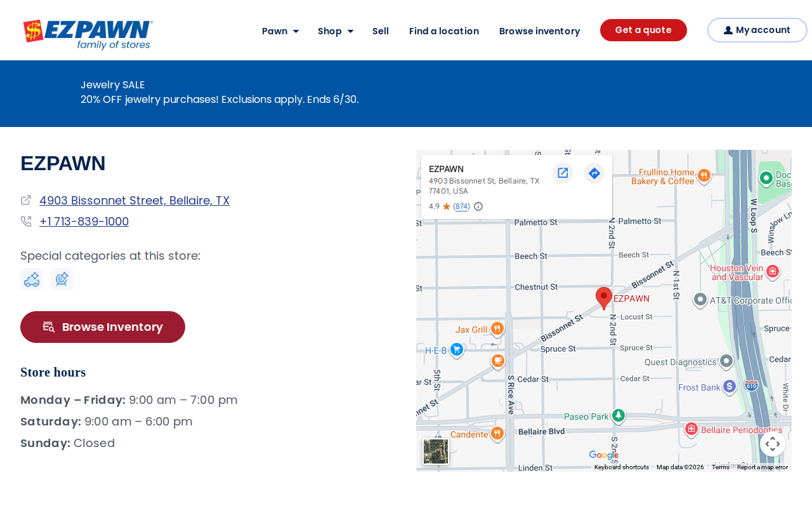The height and width of the screenshot is (508, 812).
Task: Open the map's view larger map icon
Action: (563, 173)
